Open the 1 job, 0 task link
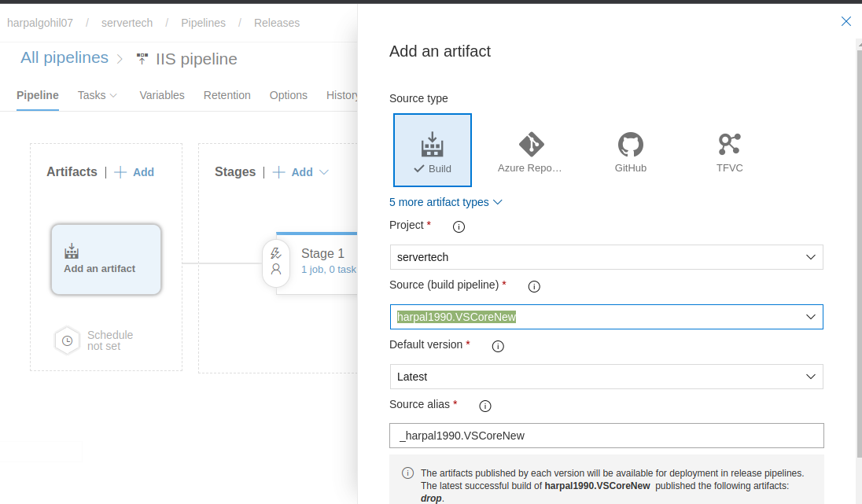 [x=329, y=270]
